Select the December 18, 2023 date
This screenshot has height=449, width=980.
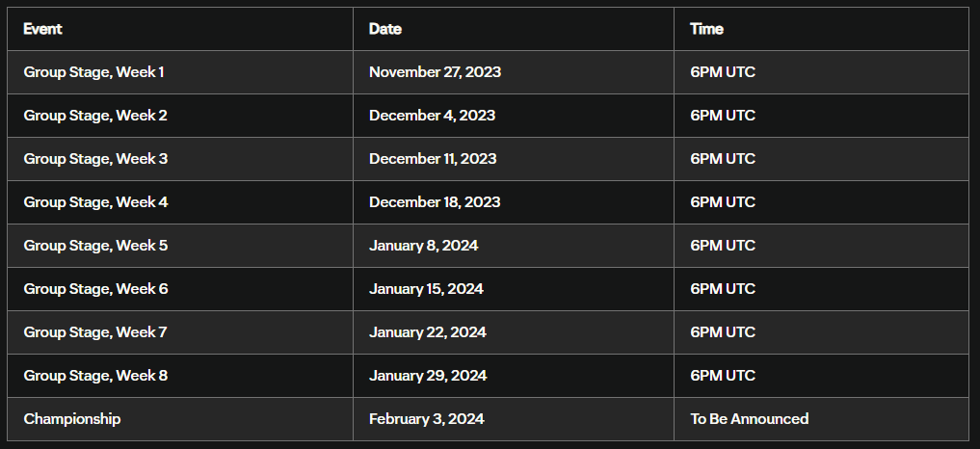[435, 202]
